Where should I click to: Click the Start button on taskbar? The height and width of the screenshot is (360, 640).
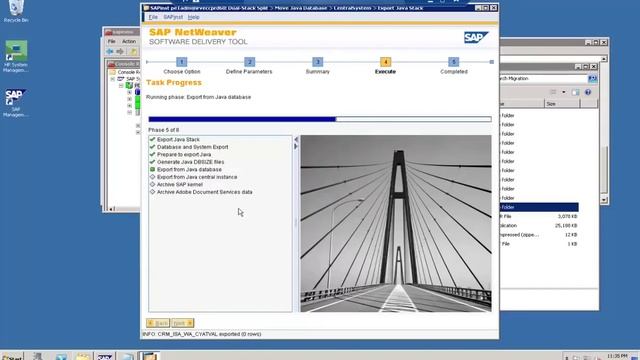12,357
